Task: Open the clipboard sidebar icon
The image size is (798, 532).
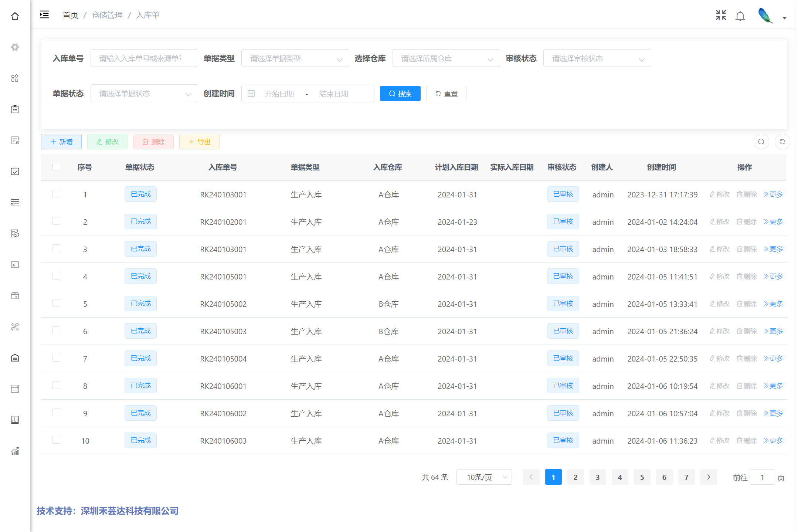Action: (x=15, y=109)
